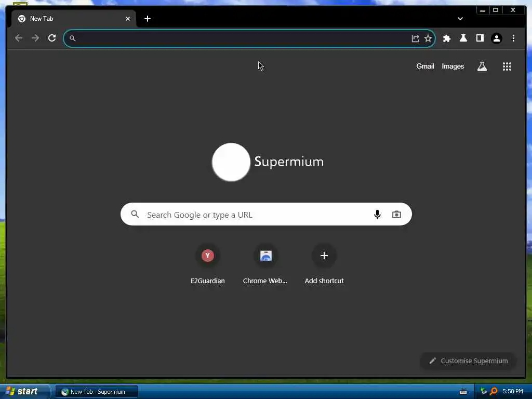Open the profile avatar menu
This screenshot has height=399, width=532.
coord(496,38)
